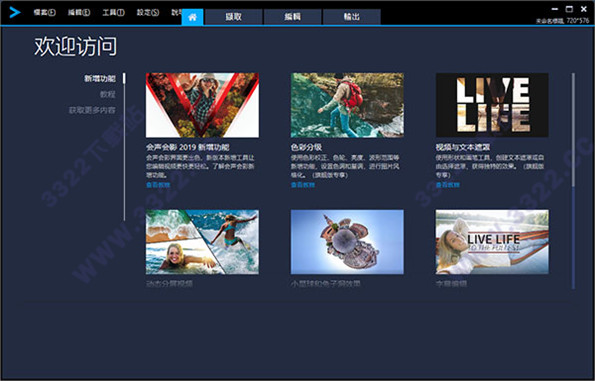Click the VideoStudio logo icon
The image size is (595, 381).
point(15,13)
